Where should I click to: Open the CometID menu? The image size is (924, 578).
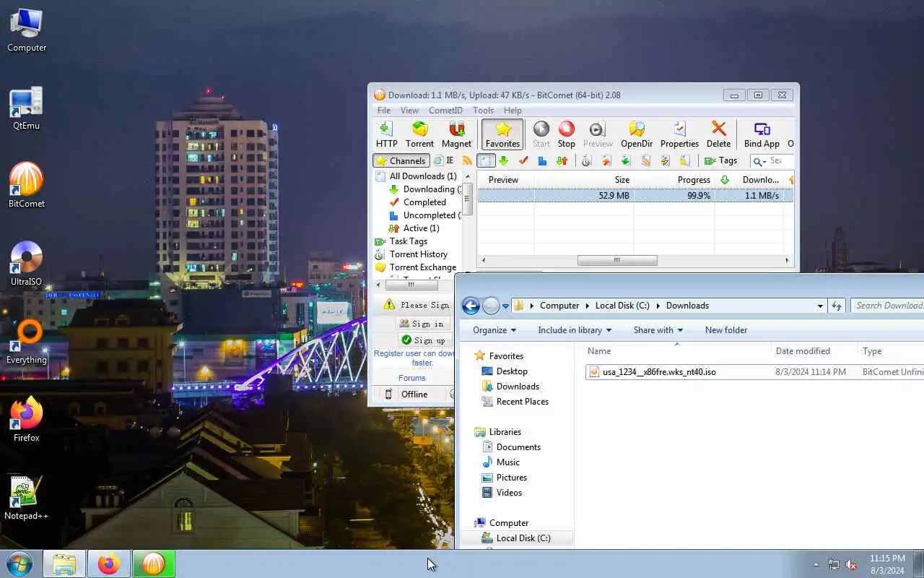coord(445,111)
